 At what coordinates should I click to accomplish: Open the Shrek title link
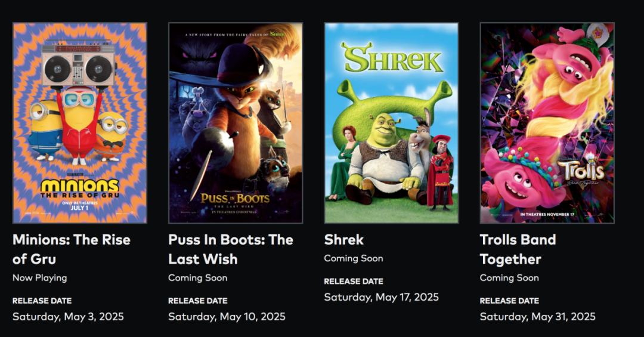[344, 240]
